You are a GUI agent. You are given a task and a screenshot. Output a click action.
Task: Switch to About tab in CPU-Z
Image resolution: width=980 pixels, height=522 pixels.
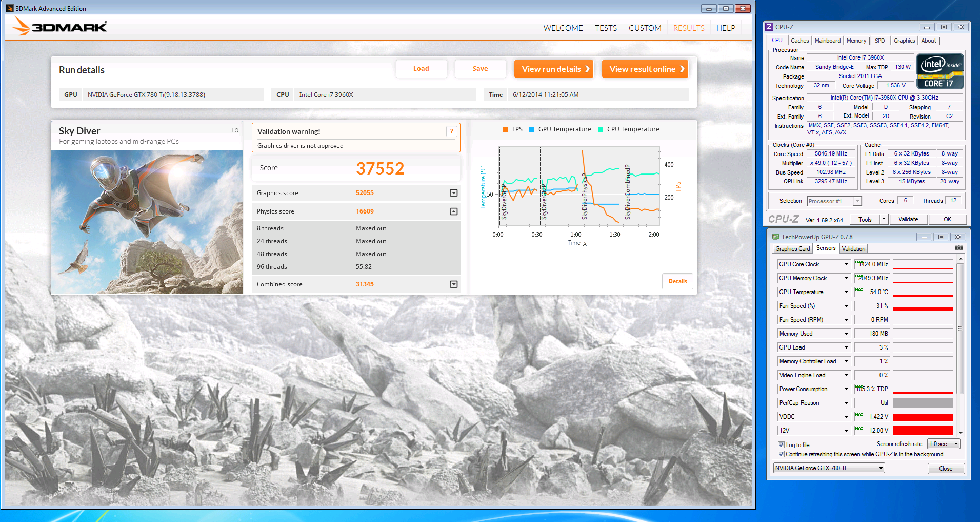(x=929, y=41)
